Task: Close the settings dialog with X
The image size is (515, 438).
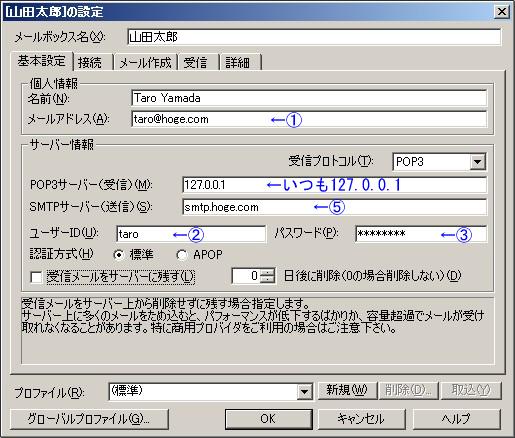Action: pos(502,12)
